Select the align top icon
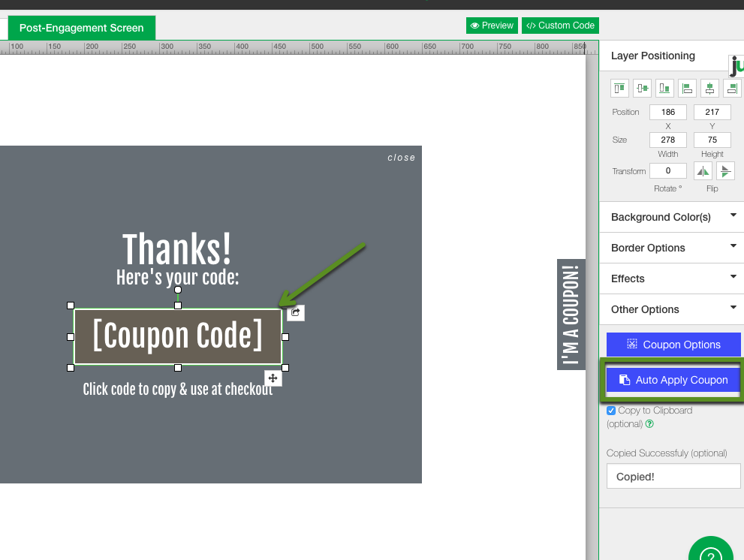The height and width of the screenshot is (560, 744). coord(619,88)
